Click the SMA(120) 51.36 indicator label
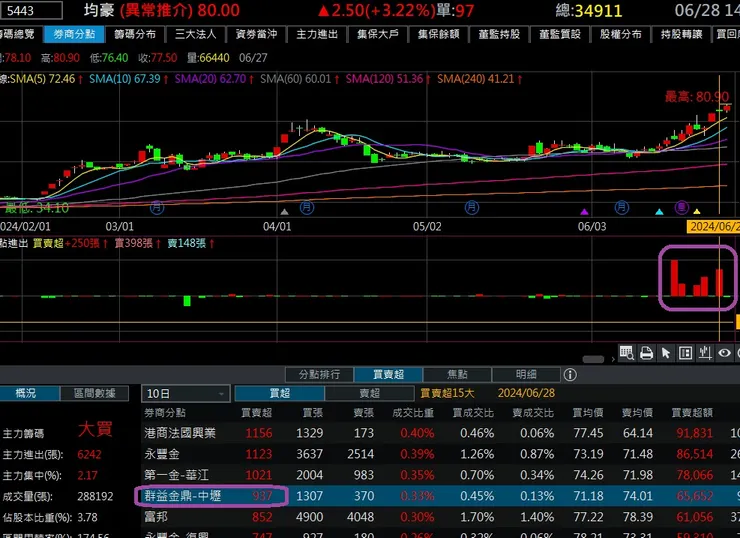740x538 pixels. (x=384, y=79)
